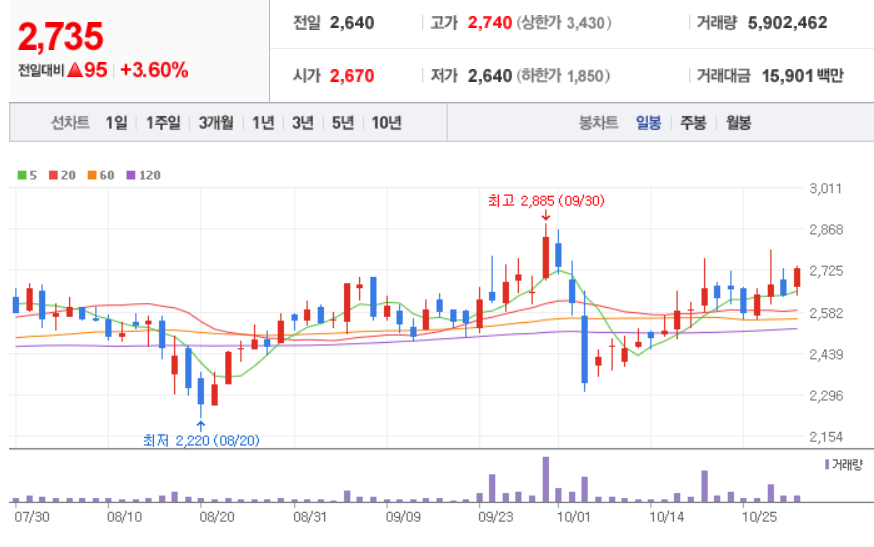Switch line chart to 1년
This screenshot has height=547, width=874.
pyautogui.click(x=263, y=122)
